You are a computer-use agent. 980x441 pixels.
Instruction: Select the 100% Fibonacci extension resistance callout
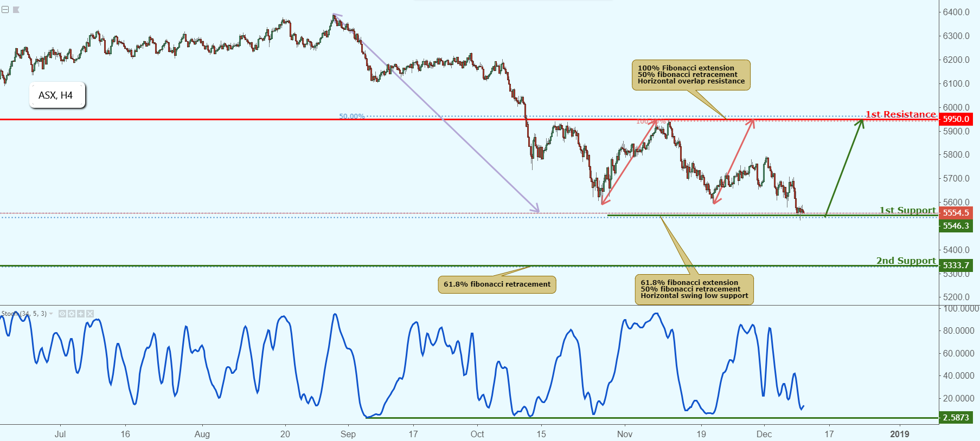[x=691, y=75]
